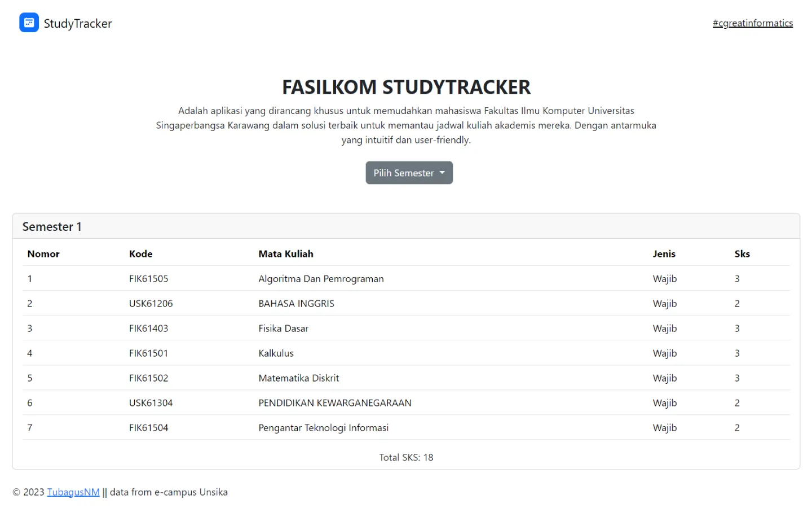Screen dimensions: 812x508
Task: Click the Mata Kuliah column header
Action: (x=286, y=254)
